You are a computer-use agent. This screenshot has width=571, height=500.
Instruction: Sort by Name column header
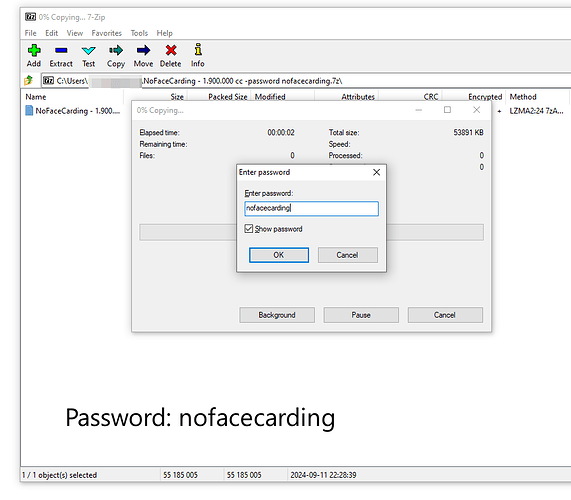pyautogui.click(x=36, y=97)
